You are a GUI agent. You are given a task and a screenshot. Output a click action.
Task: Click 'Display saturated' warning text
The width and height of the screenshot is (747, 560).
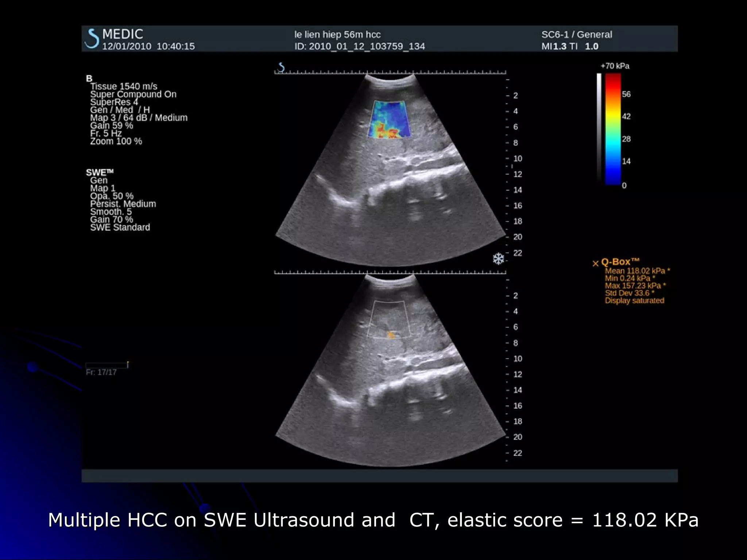pos(635,301)
